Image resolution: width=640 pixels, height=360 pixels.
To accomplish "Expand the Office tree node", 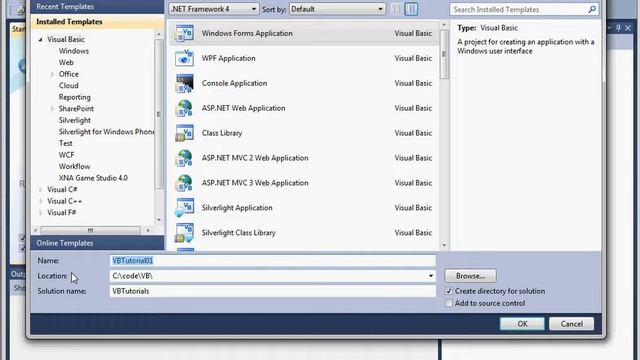I will pos(52,74).
